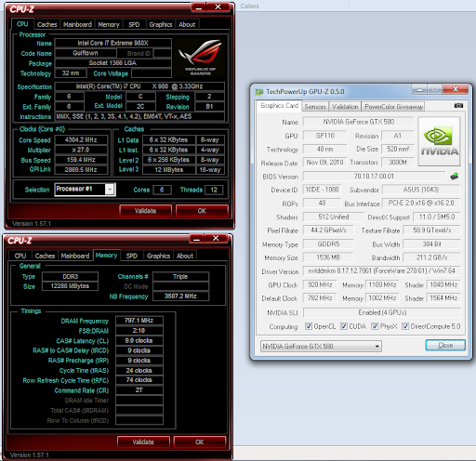Toggle the OpenCL checkbox
Viewport: 476px width, 461px height.
[x=309, y=326]
